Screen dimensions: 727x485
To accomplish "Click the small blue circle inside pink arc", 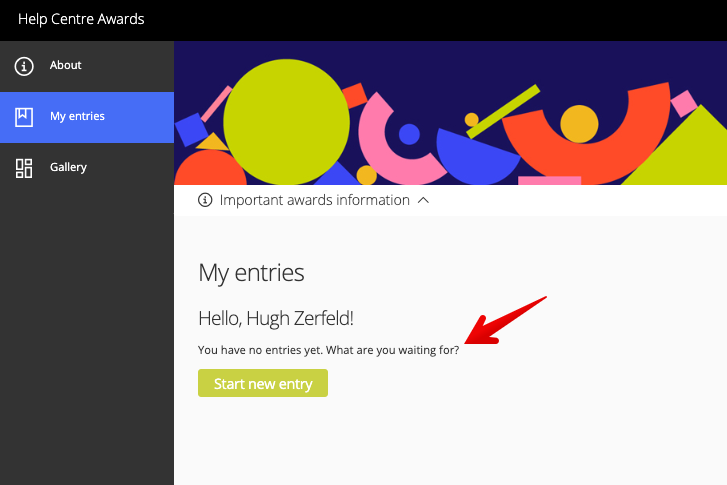I will 409,134.
